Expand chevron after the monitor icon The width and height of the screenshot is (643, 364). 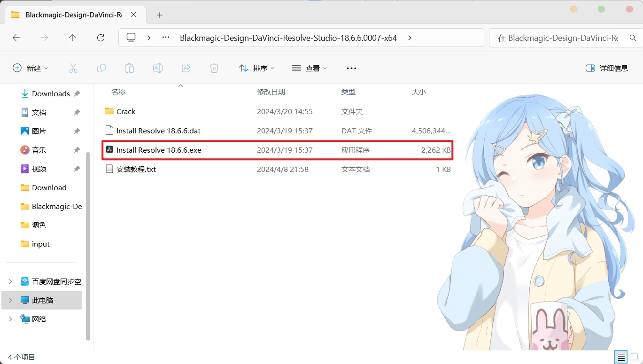click(149, 38)
